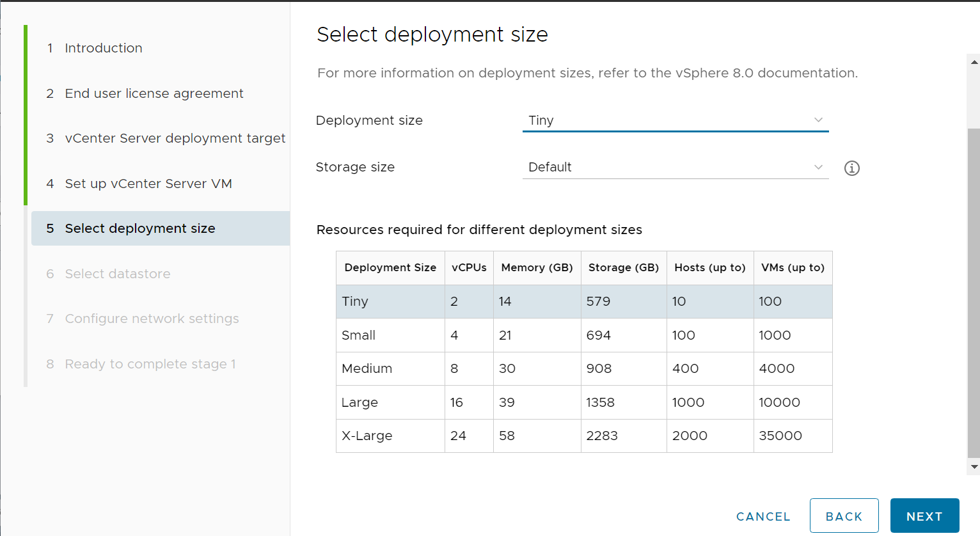Click Ready to complete stage 1 step
Viewport: 980px width, 536px height.
tap(150, 364)
